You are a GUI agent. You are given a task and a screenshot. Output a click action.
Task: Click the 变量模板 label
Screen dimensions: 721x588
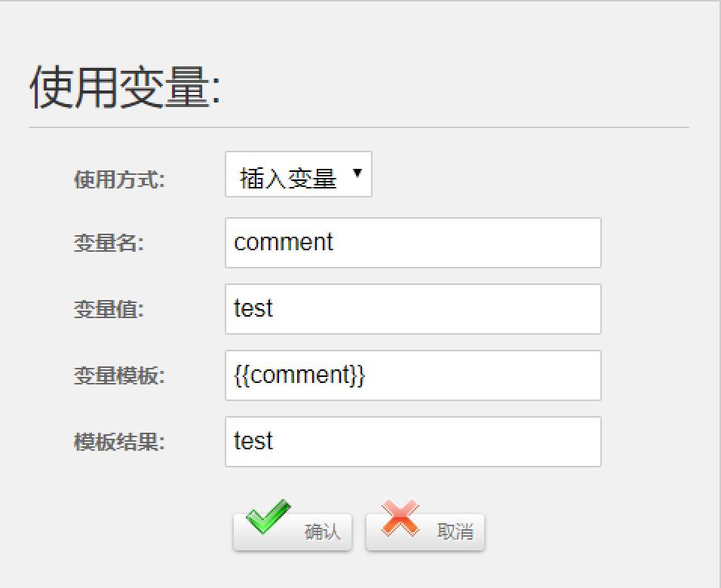[120, 375]
